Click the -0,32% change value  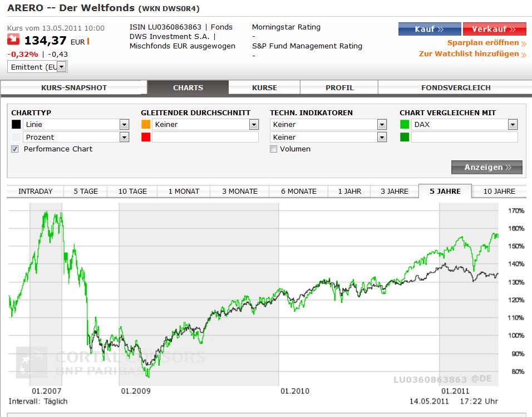tap(23, 55)
